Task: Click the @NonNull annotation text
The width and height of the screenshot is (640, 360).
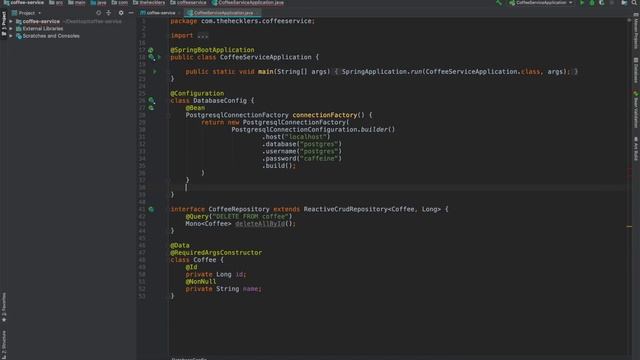Action: (x=201, y=282)
